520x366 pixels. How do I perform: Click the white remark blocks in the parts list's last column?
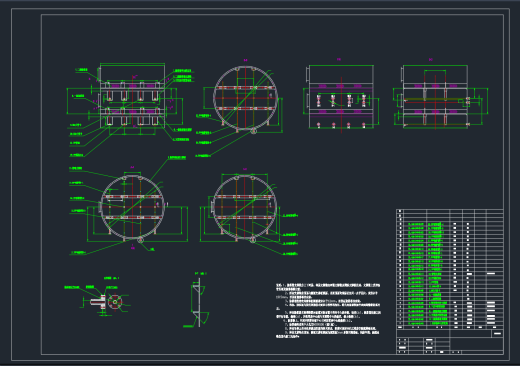click(491, 312)
